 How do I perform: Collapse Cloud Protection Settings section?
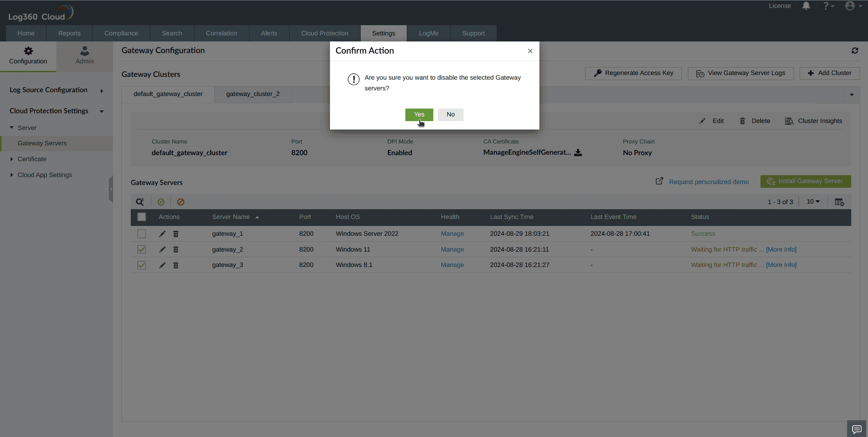pos(56,111)
